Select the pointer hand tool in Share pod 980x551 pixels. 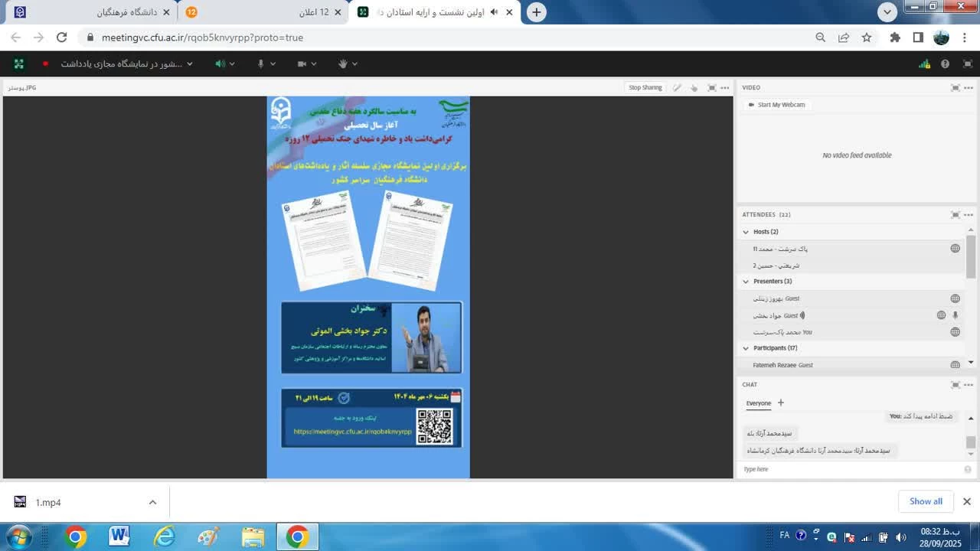click(x=694, y=88)
